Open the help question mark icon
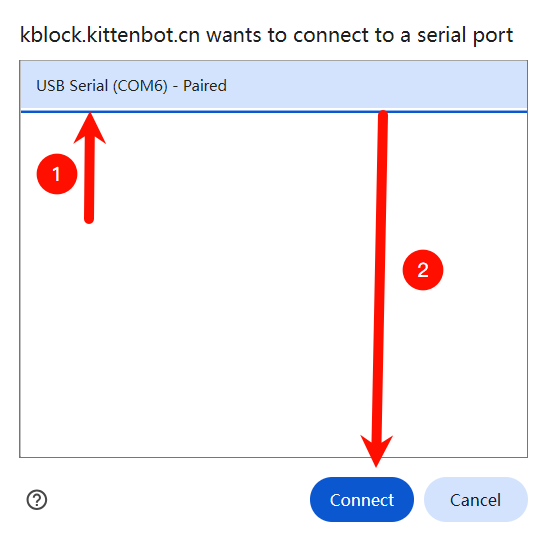Image resolution: width=548 pixels, height=540 pixels. pos(37,500)
